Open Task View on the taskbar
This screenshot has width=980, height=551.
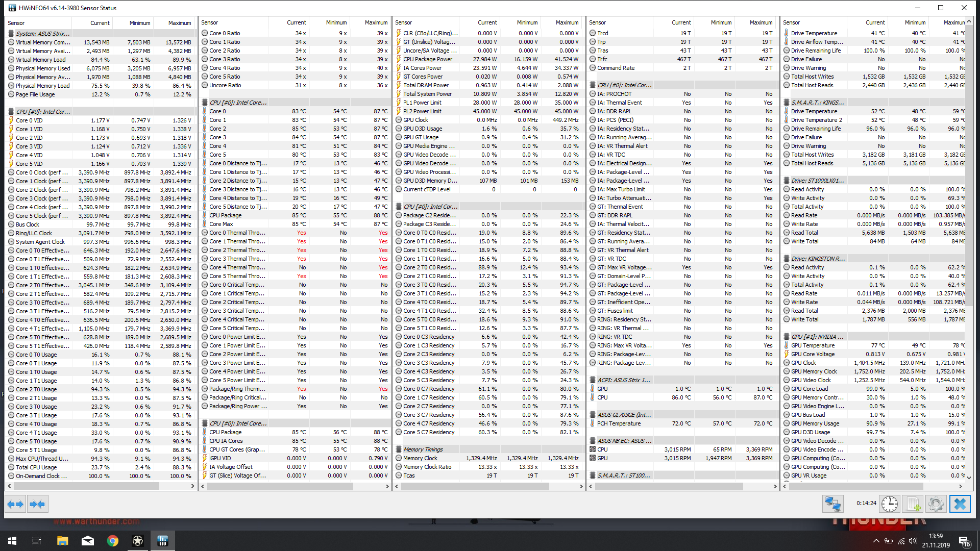(x=37, y=541)
